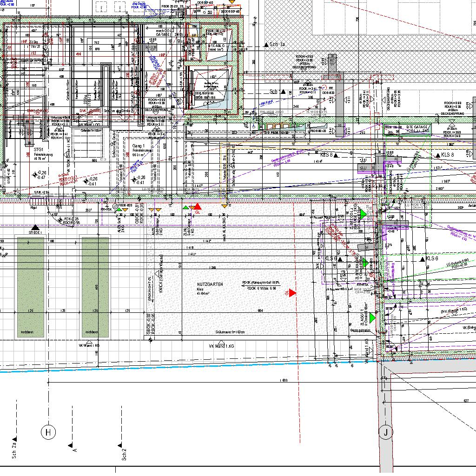Screen dimensions: 476x476
Task: Select the left green Hochbeet planter
Action: coord(31,286)
